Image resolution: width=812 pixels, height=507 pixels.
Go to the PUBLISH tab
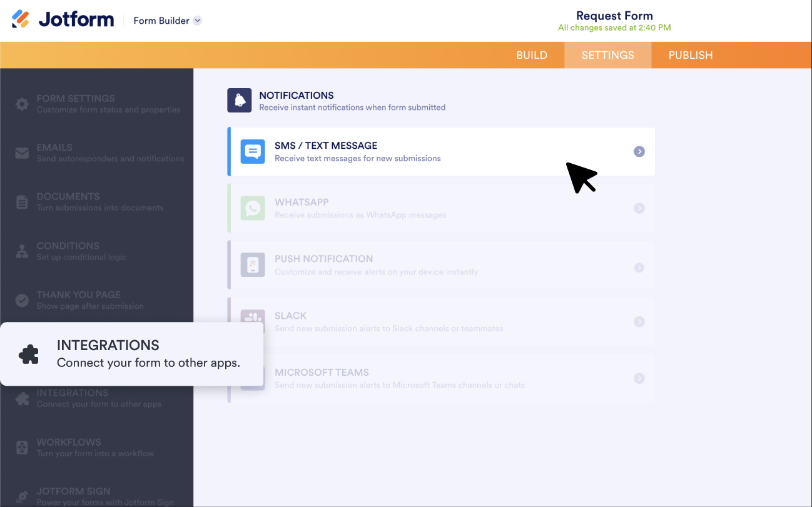click(691, 55)
